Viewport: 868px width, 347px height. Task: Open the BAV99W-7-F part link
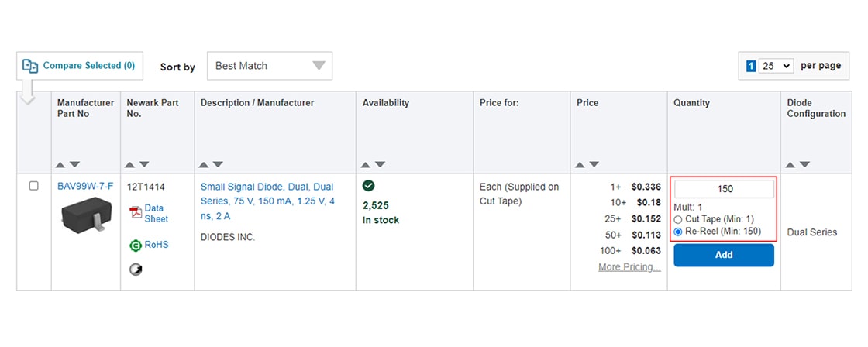point(85,186)
